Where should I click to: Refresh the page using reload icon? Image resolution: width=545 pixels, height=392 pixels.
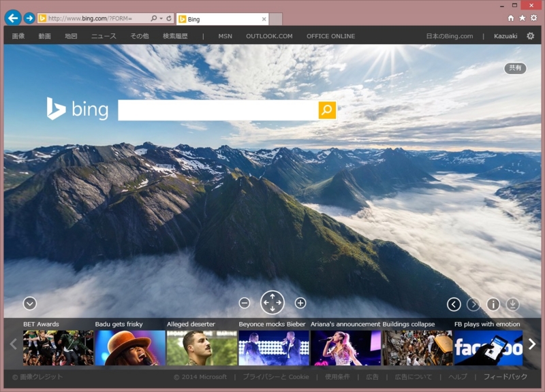pyautogui.click(x=169, y=18)
